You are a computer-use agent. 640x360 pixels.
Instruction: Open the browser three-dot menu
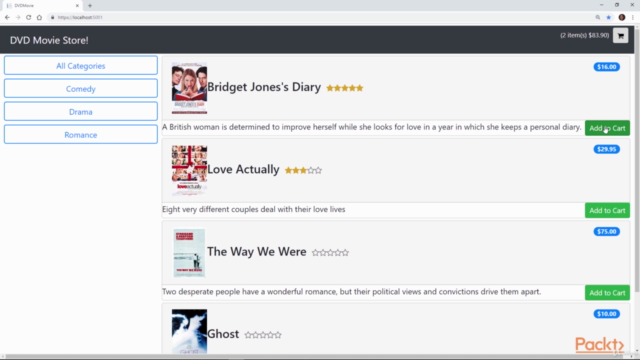(633, 17)
